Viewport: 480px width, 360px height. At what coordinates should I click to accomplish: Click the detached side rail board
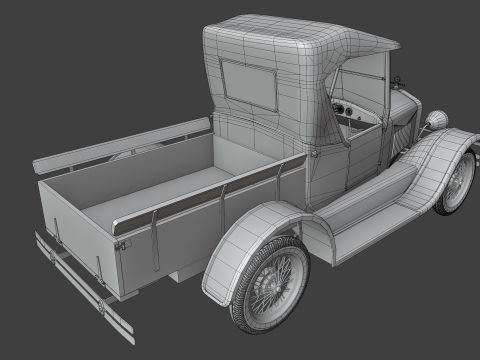tap(122, 146)
